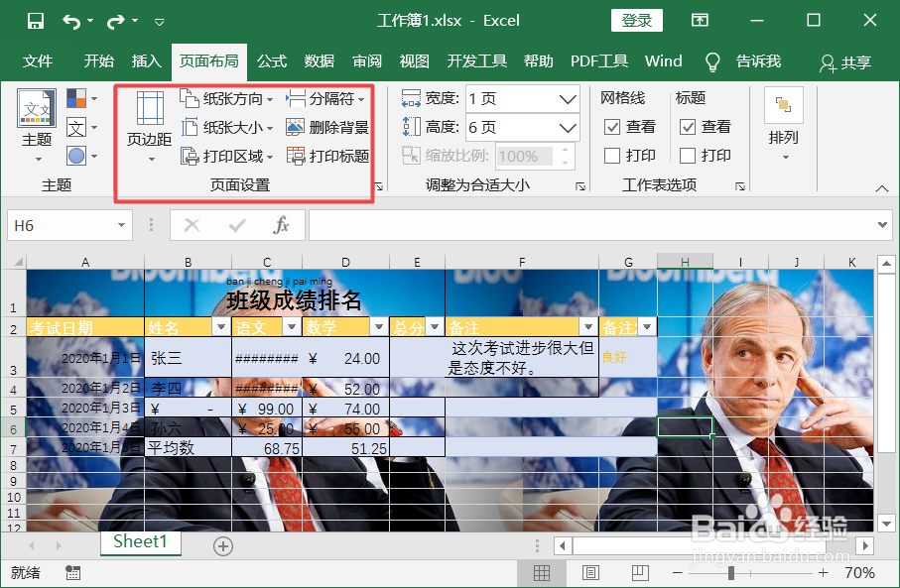
Task: Open the 视图 tab
Action: (x=415, y=60)
